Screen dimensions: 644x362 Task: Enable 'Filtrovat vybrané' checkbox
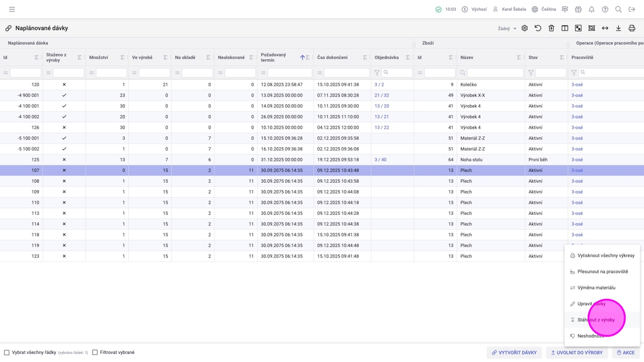pos(95,352)
